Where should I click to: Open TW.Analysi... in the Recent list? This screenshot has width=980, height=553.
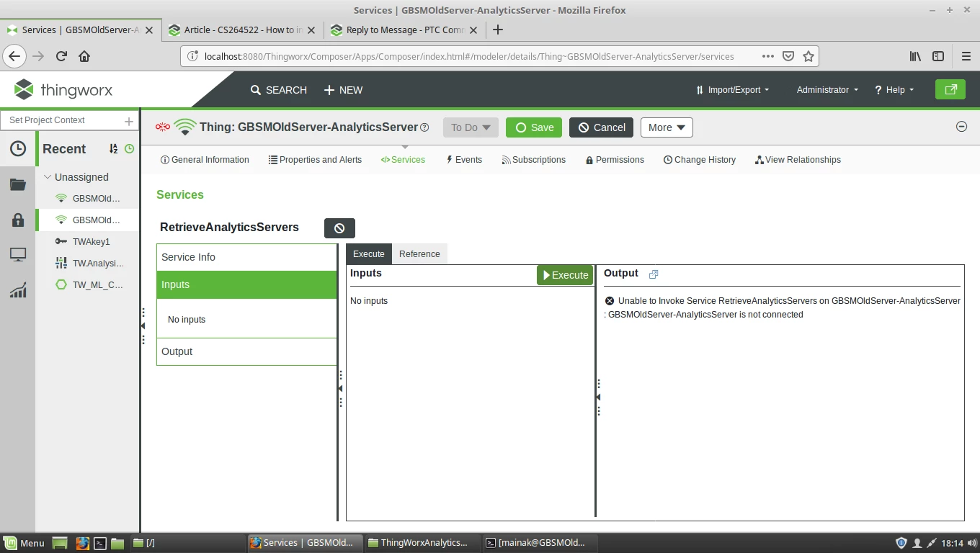click(x=89, y=264)
